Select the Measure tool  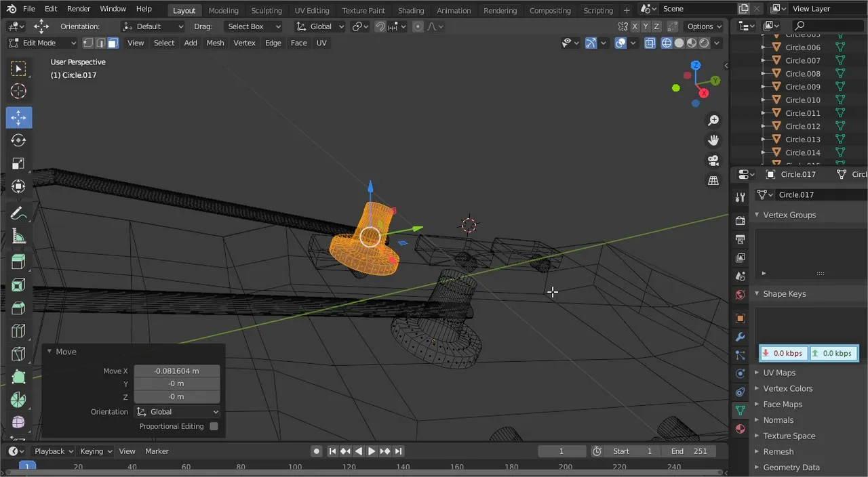[18, 236]
